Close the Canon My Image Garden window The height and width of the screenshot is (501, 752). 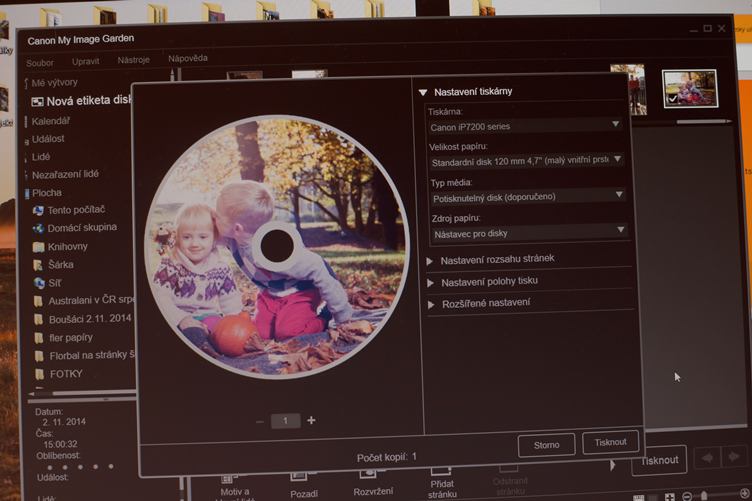(x=721, y=28)
